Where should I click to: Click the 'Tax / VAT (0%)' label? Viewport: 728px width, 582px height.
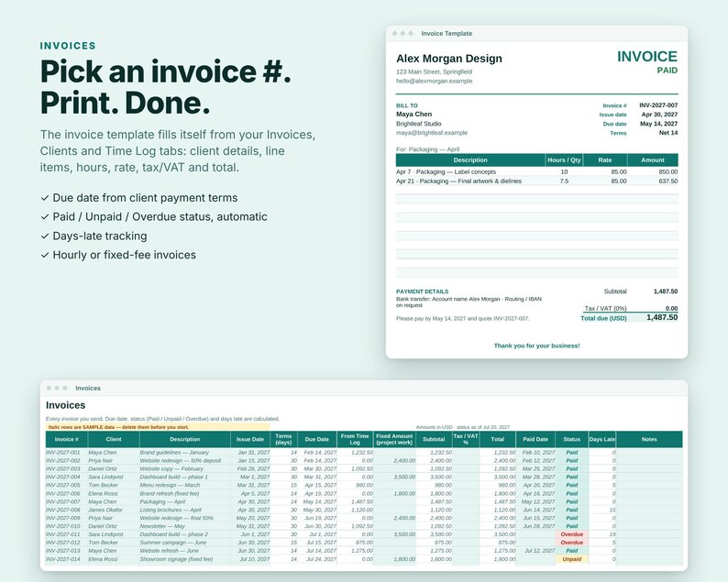[x=605, y=308]
